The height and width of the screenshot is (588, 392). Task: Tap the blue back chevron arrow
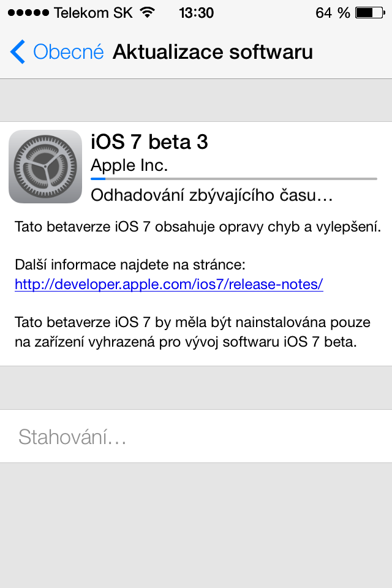18,52
